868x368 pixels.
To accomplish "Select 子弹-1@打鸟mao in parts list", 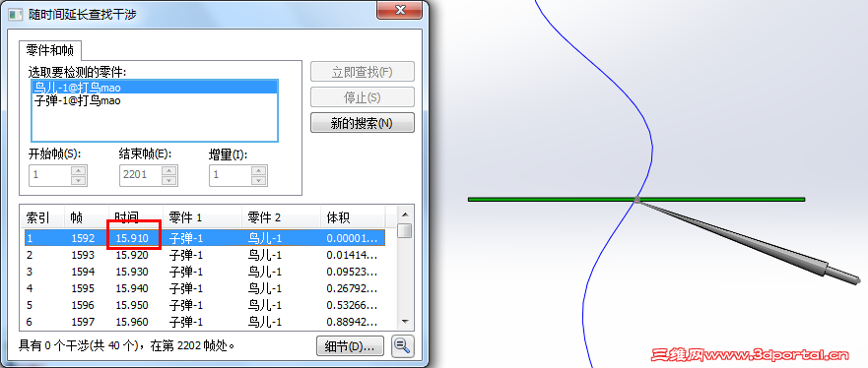I will (x=155, y=101).
